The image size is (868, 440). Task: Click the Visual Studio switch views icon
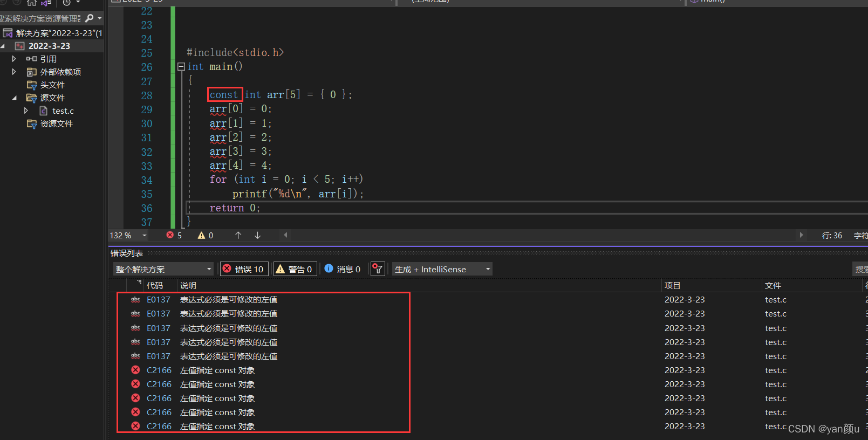pos(46,3)
